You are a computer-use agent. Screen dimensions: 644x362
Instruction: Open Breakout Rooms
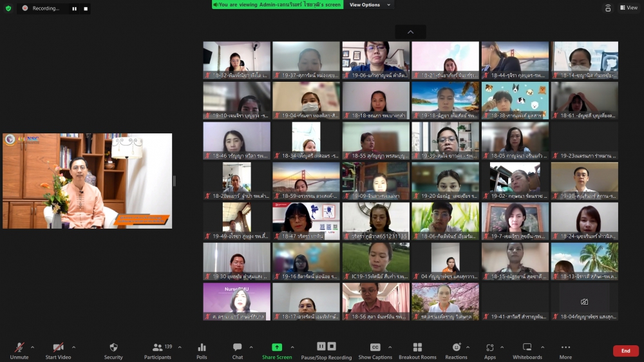[x=417, y=348]
